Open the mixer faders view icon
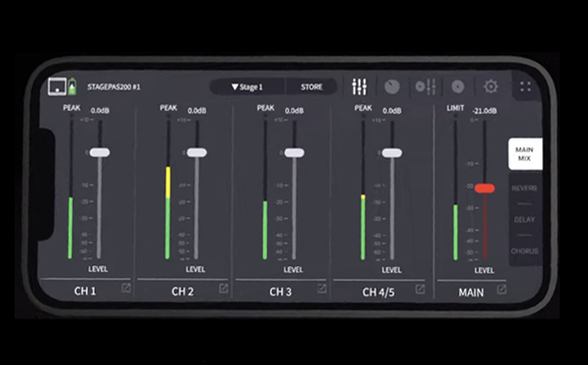Image resolution: width=588 pixels, height=365 pixels. click(x=359, y=87)
